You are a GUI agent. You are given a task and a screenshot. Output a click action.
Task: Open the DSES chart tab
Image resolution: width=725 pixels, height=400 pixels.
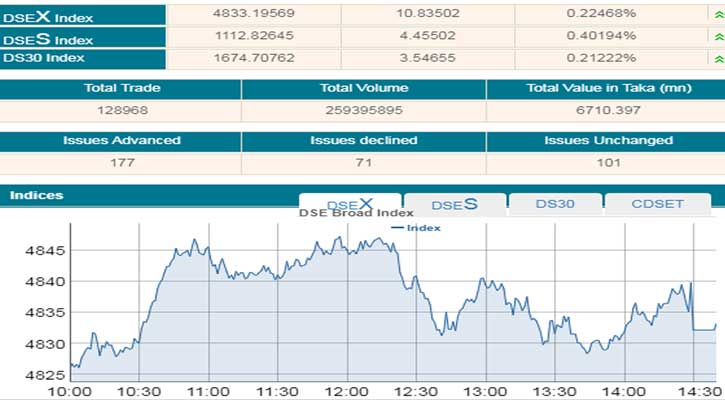pos(454,205)
